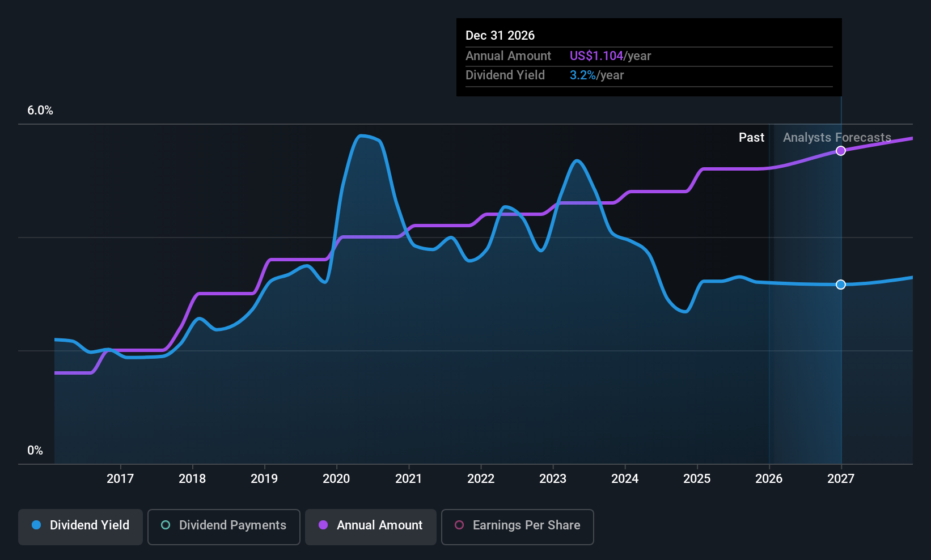The height and width of the screenshot is (560, 931).
Task: Click the 2017 x-axis year label
Action: tap(120, 479)
